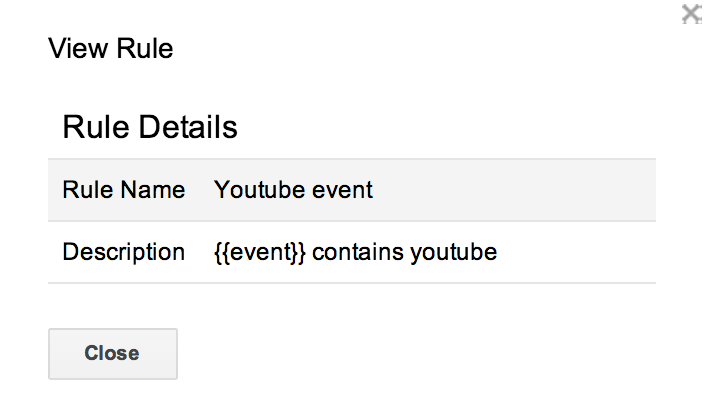Click the word youtube in description value

(x=454, y=252)
